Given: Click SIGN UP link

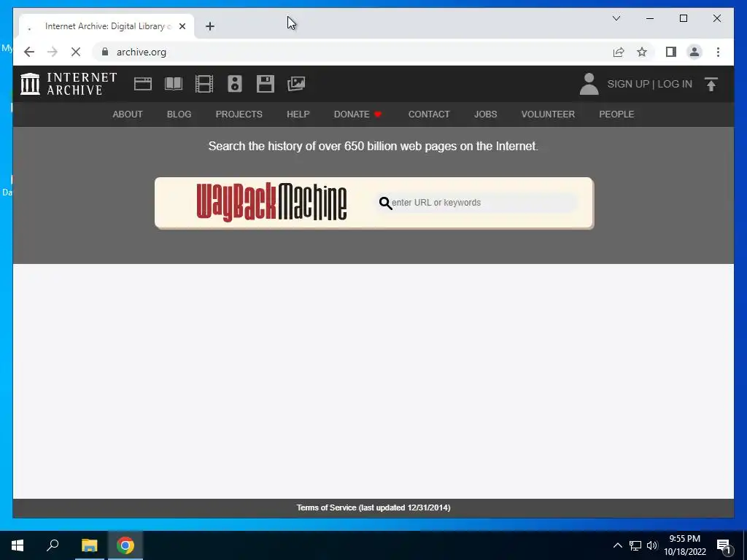Looking at the screenshot, I should point(628,84).
